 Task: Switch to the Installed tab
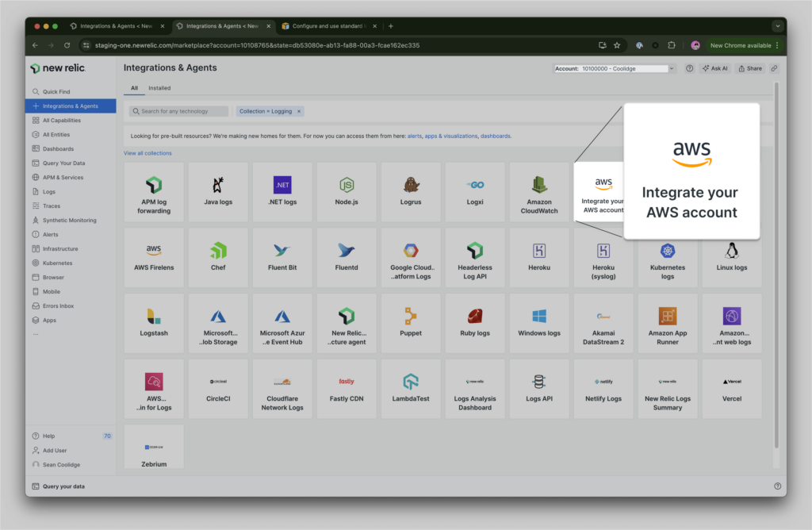[159, 88]
